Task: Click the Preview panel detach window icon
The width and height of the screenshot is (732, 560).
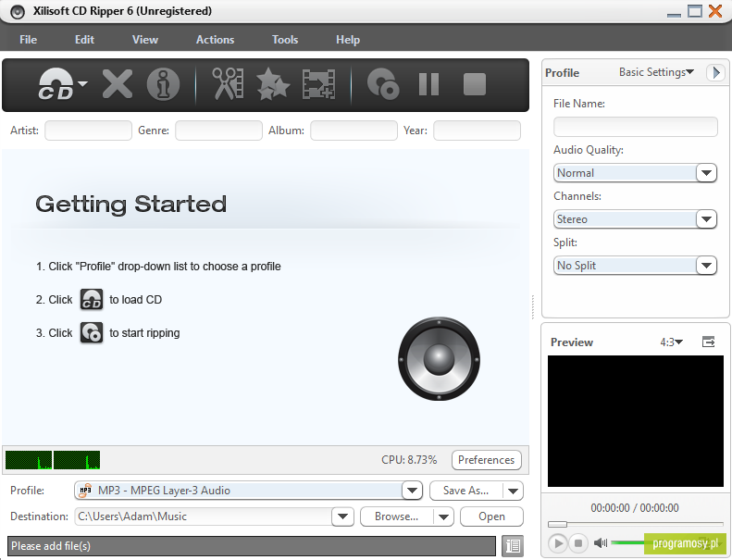Action: tap(708, 342)
